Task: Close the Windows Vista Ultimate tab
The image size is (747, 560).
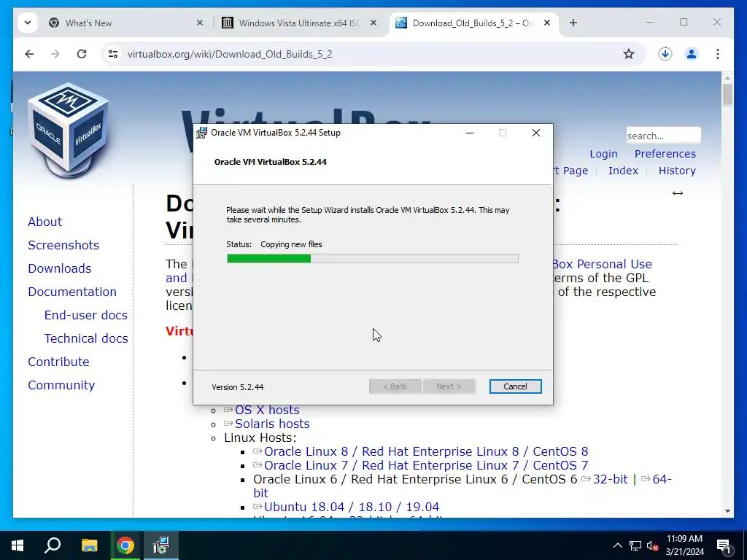Action: click(x=373, y=23)
